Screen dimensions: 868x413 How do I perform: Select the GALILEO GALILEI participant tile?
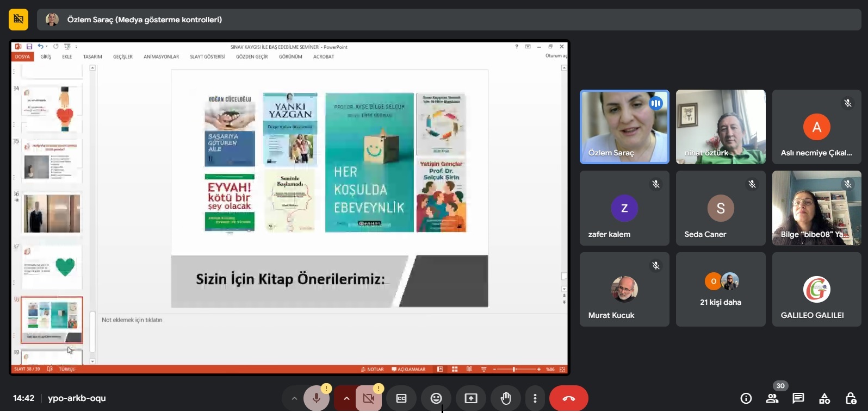(816, 289)
